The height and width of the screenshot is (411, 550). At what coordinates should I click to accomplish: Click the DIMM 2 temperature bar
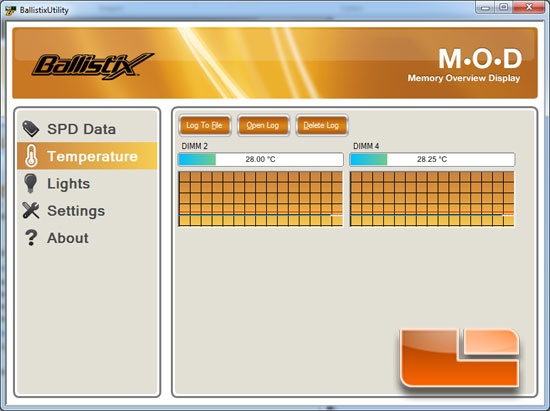pos(261,159)
